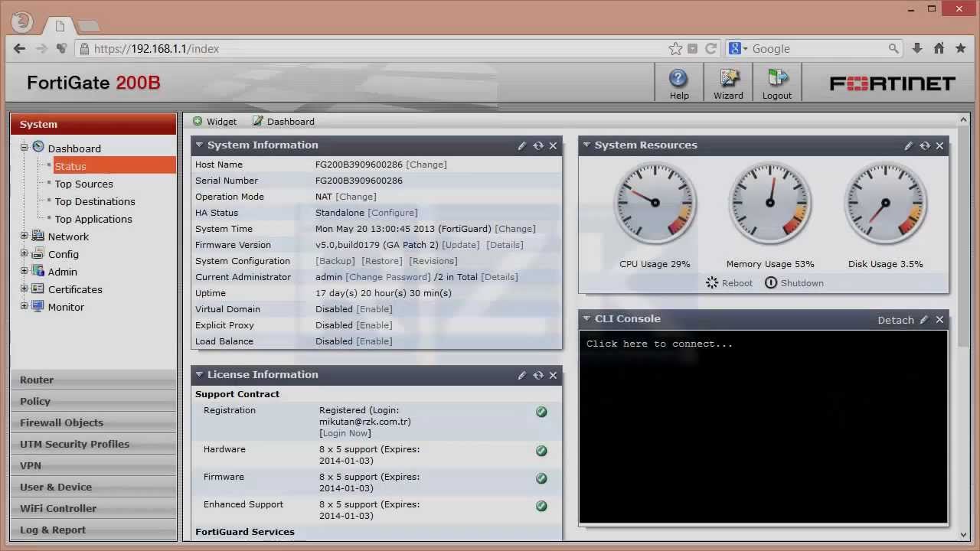Click Configure link for HA Status
This screenshot has width=980, height=551.
[393, 213]
